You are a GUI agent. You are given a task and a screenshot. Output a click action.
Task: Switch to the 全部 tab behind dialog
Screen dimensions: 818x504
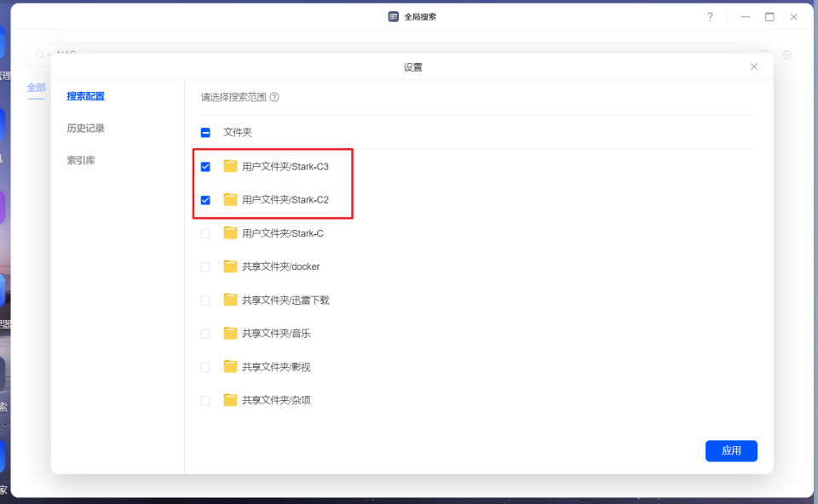[36, 88]
